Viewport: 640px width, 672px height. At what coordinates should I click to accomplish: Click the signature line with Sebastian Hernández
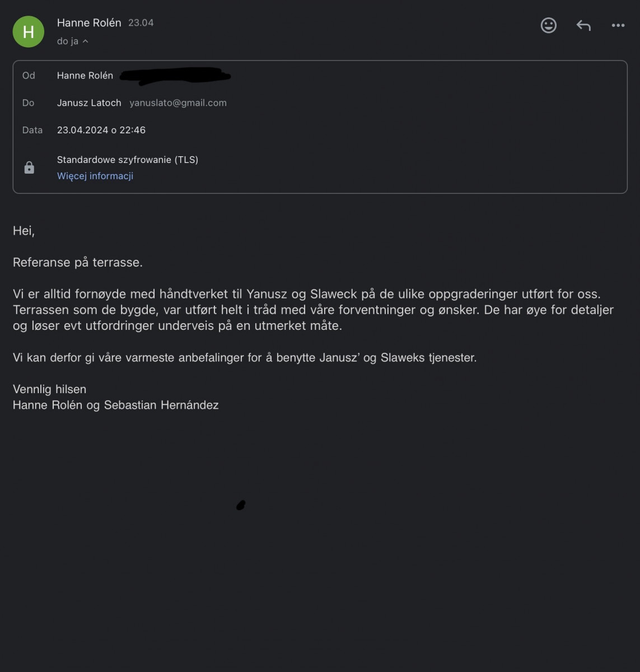point(116,405)
